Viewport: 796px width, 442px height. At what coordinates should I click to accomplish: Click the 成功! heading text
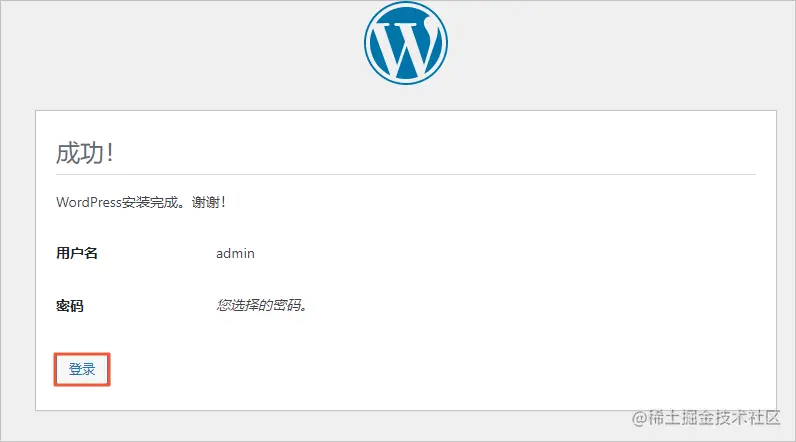point(85,153)
